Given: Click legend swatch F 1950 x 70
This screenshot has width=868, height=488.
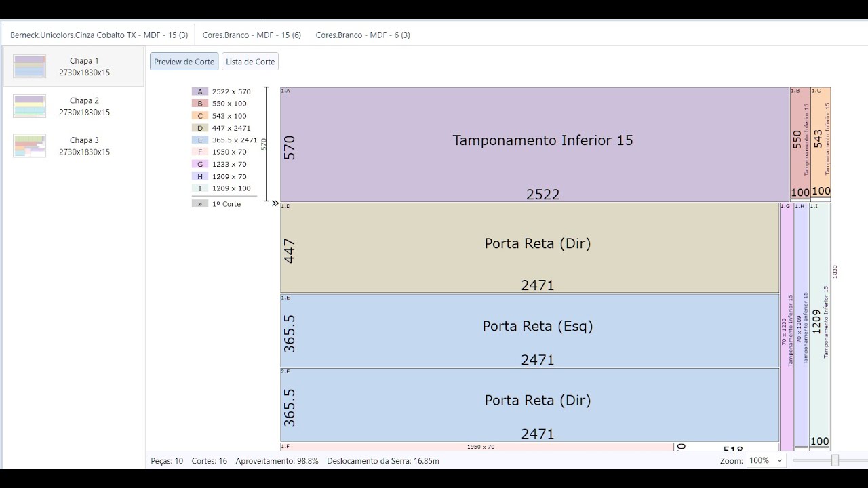Looking at the screenshot, I should click(200, 152).
